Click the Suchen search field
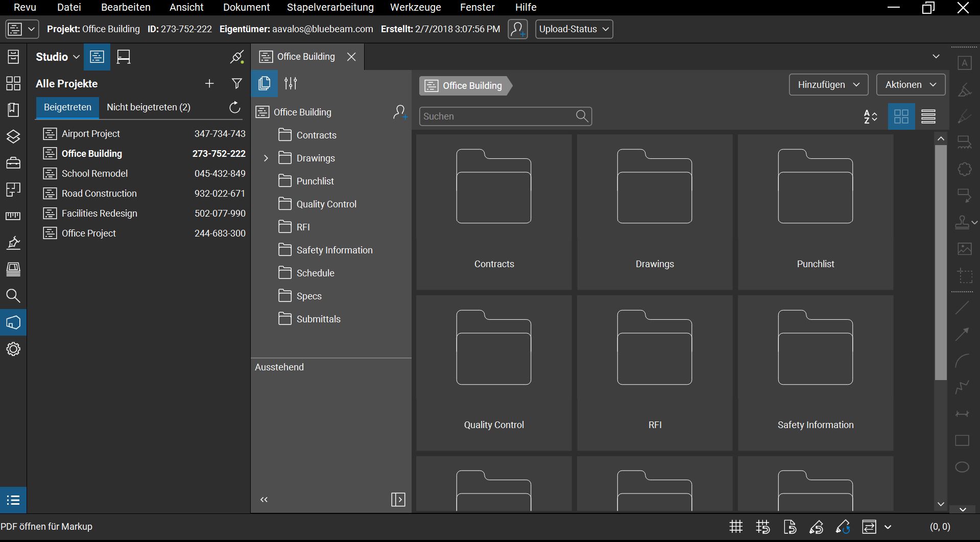Screen dimensions: 980x542 [x=506, y=116]
